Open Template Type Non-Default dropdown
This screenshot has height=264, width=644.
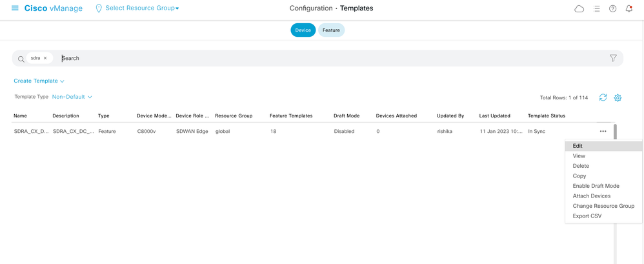[72, 97]
